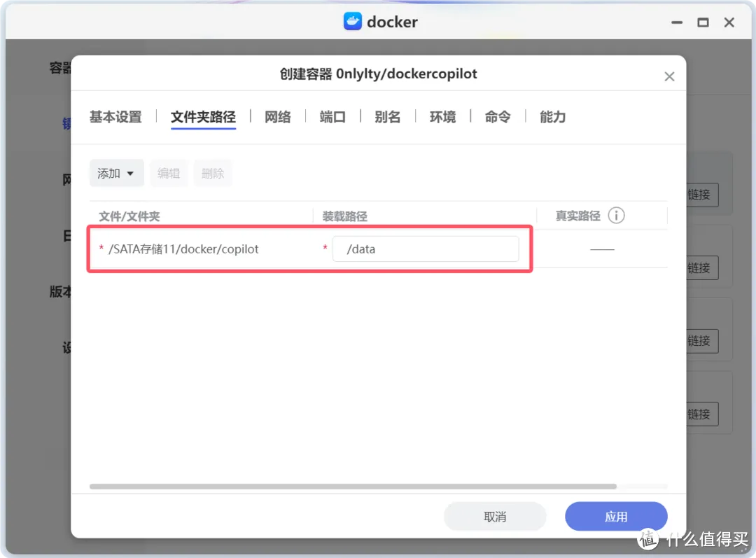Close the 创建容器 dialog with X
Screen dimensions: 756x558
(x=669, y=76)
